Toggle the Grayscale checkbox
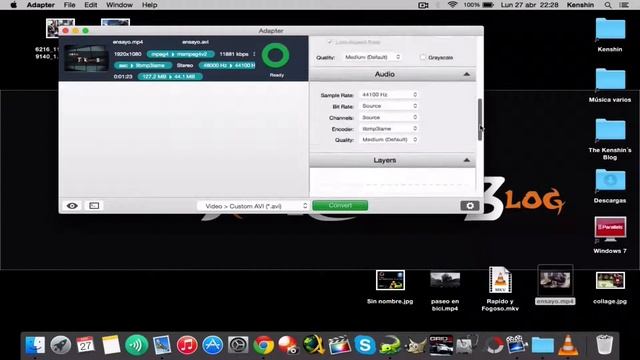Image resolution: width=640 pixels, height=360 pixels. [x=423, y=57]
